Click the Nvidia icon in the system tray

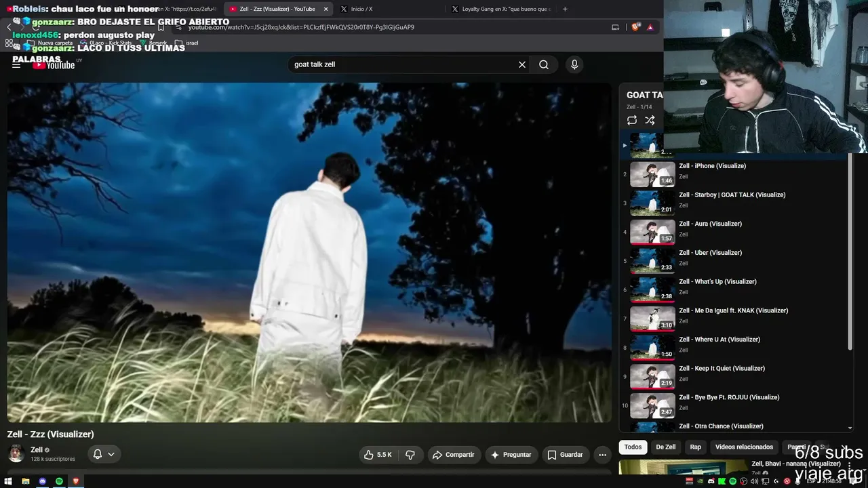(x=701, y=481)
